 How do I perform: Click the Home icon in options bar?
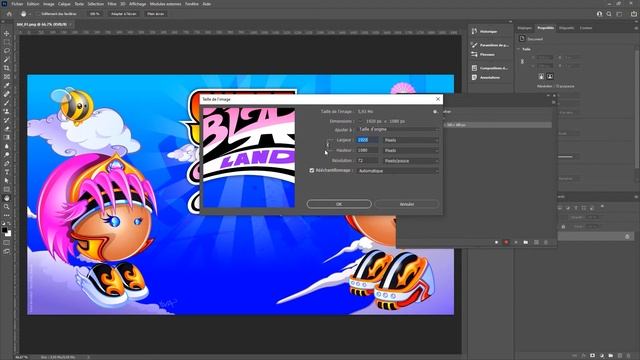point(9,14)
